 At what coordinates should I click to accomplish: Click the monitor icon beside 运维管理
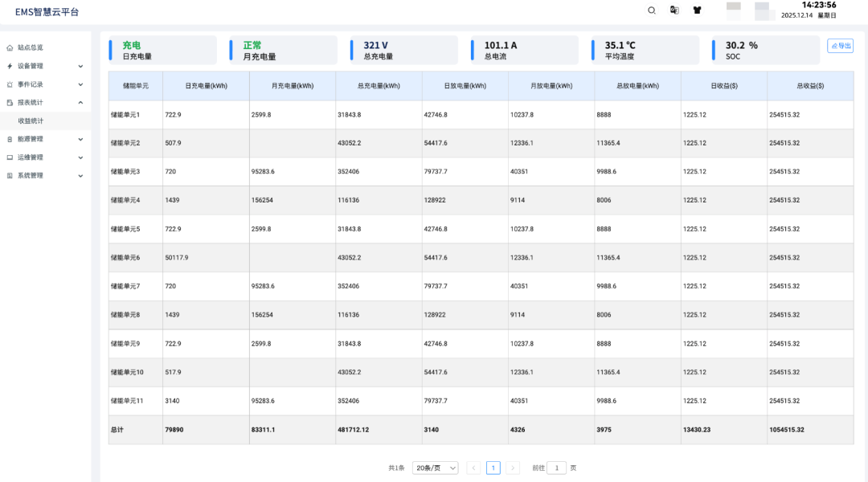pyautogui.click(x=10, y=157)
